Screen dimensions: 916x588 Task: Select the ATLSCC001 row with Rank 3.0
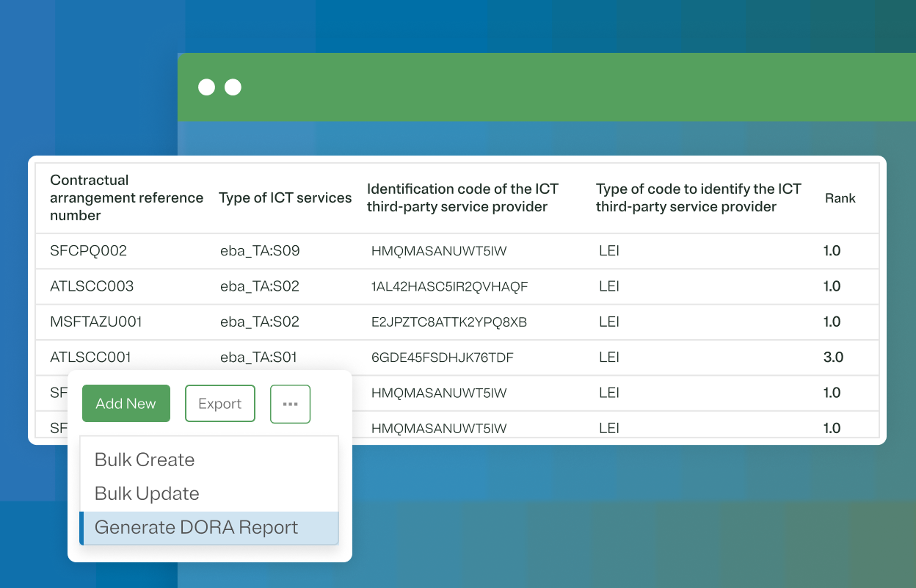coord(89,357)
